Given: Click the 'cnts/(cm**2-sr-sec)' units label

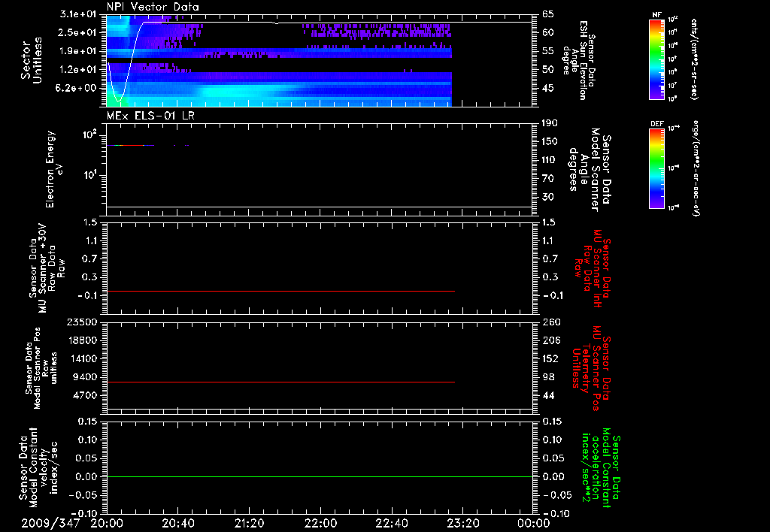Looking at the screenshot, I should (694, 59).
